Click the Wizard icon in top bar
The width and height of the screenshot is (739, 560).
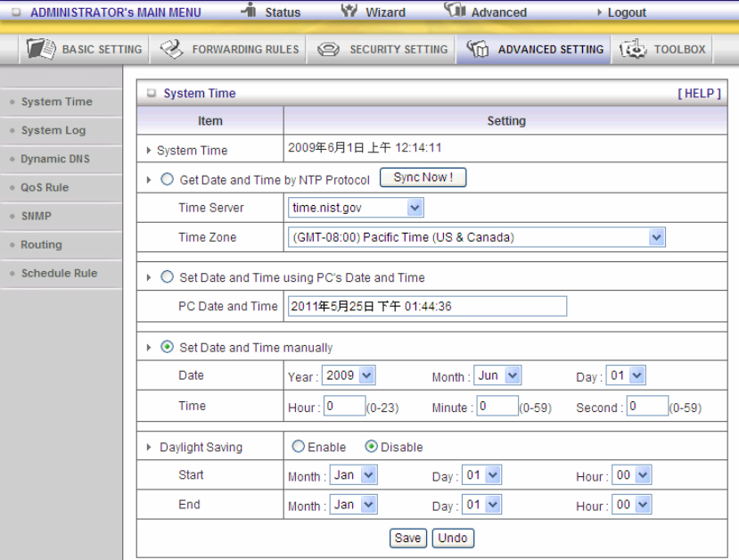point(349,12)
